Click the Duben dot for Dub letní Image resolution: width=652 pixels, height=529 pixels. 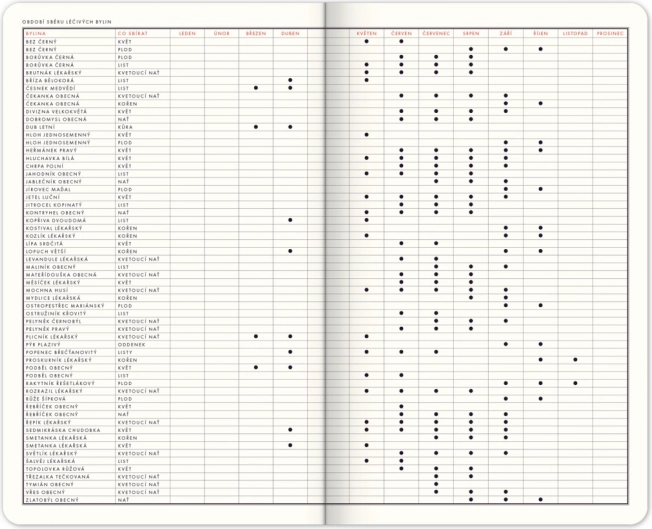[290, 127]
